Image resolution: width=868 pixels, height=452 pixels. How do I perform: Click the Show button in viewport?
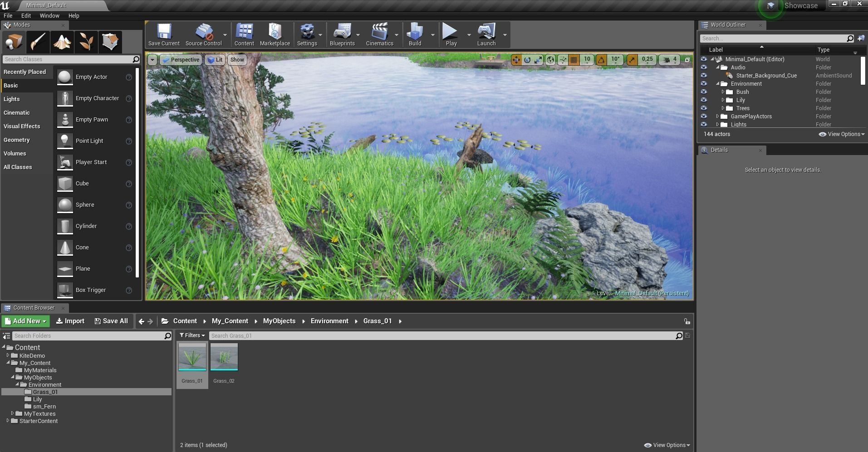(237, 60)
